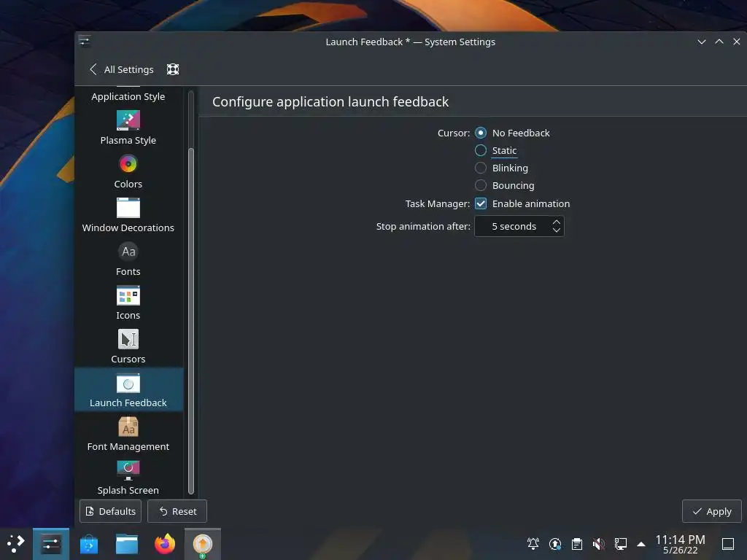The width and height of the screenshot is (747, 560).
Task: Decrease the stop animation seconds value
Action: [x=557, y=230]
